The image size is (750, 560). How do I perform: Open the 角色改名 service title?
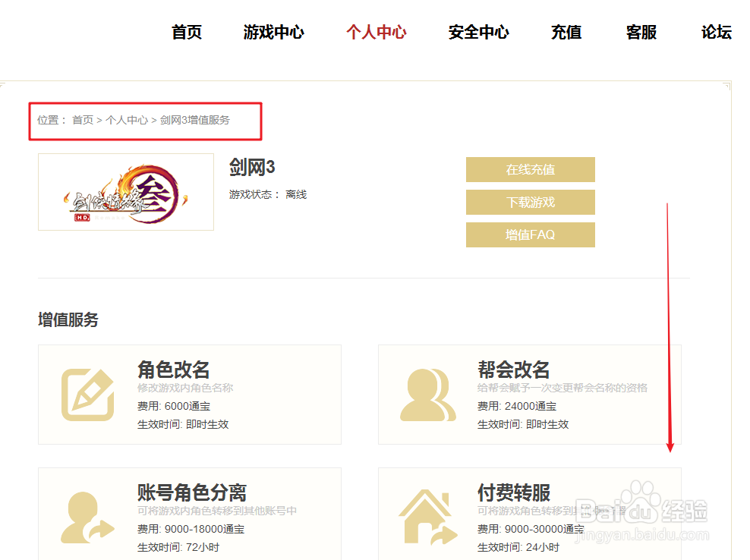pos(174,370)
